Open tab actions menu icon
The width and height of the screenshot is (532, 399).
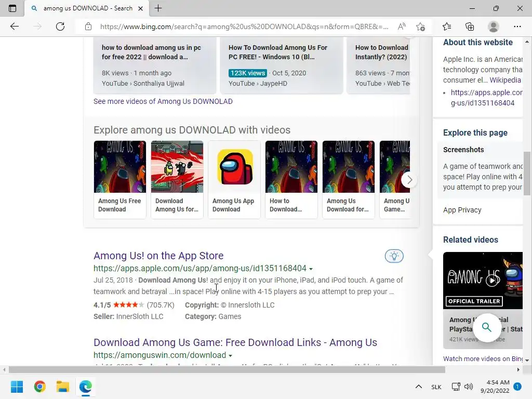coord(12,8)
